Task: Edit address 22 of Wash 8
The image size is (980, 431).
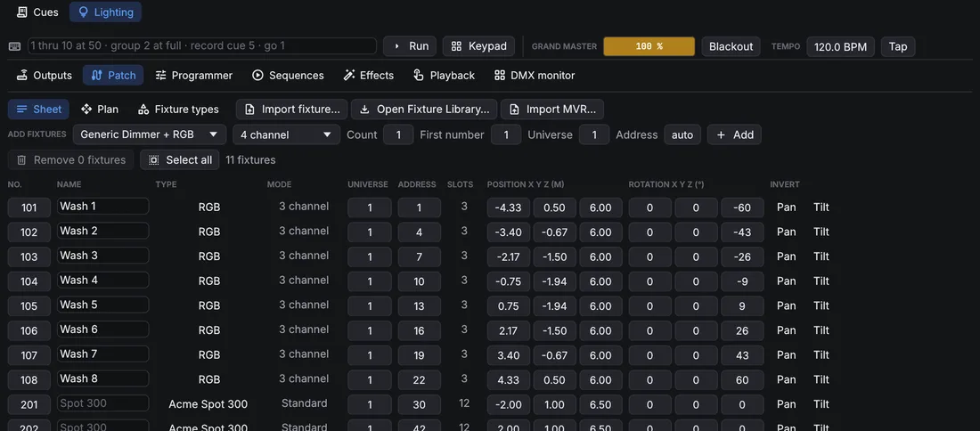Action: click(420, 380)
